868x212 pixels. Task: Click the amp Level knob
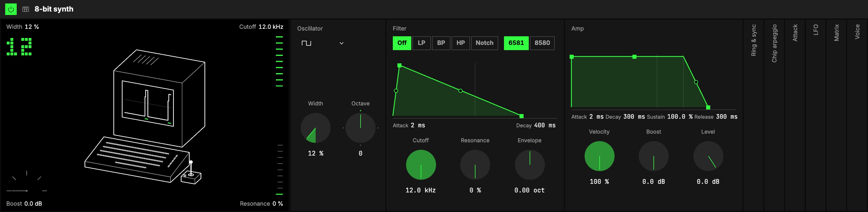[708, 156]
